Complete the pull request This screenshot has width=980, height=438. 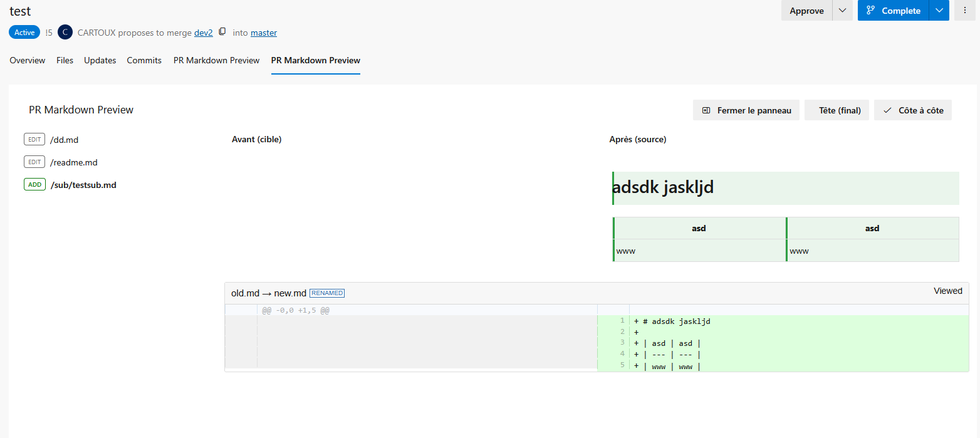[x=893, y=11]
